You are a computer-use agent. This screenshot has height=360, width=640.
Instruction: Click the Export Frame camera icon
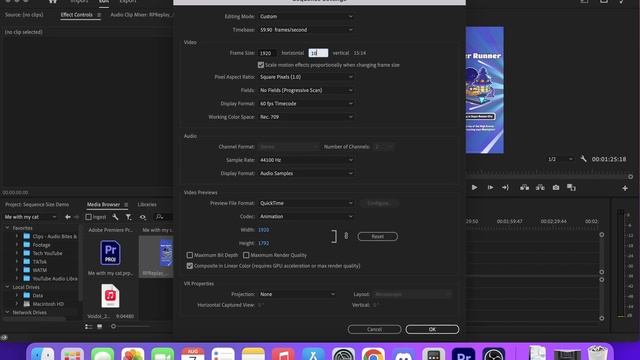[x=556, y=187]
